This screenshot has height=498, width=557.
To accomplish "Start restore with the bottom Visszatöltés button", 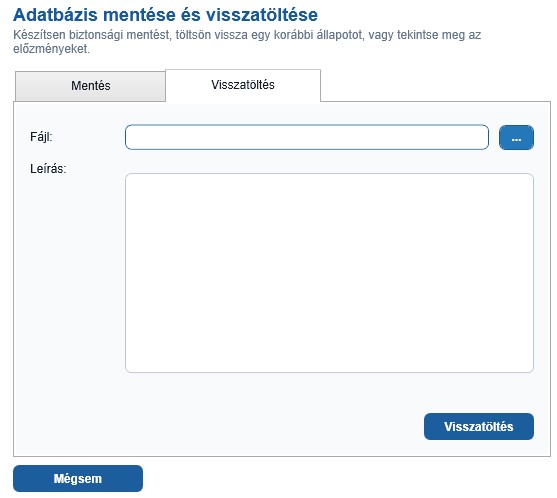I will [479, 426].
